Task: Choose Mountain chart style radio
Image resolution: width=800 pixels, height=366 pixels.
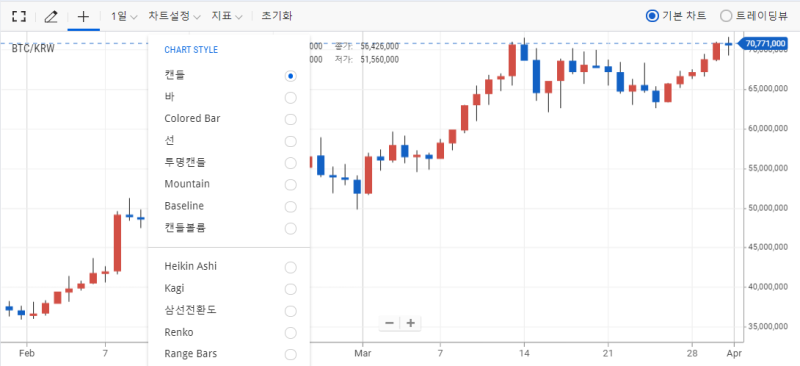Action: coord(290,185)
